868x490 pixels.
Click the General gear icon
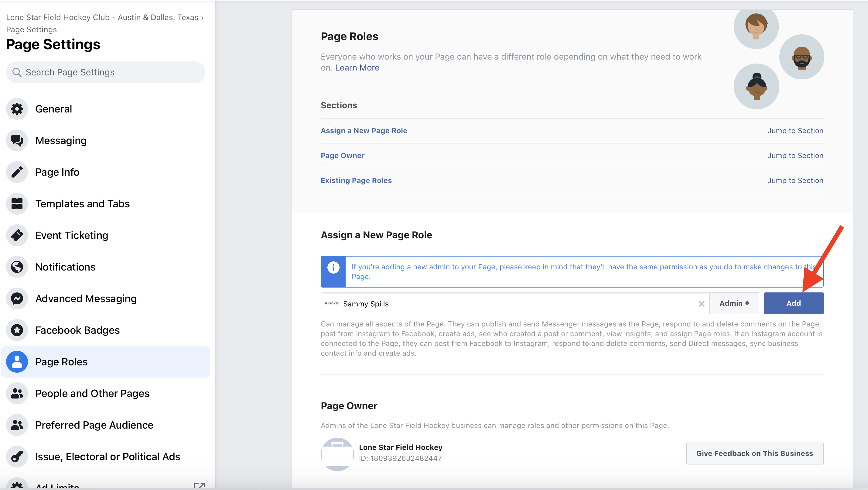[x=17, y=109]
